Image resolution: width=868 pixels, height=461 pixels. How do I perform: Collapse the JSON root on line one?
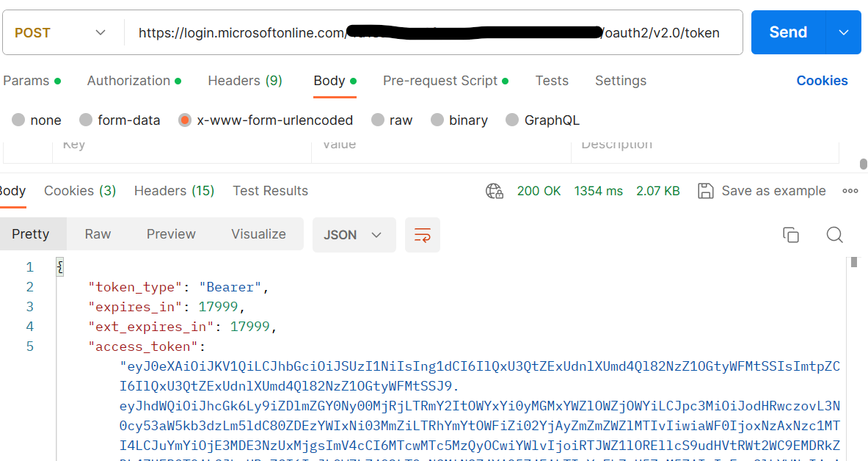click(x=59, y=266)
